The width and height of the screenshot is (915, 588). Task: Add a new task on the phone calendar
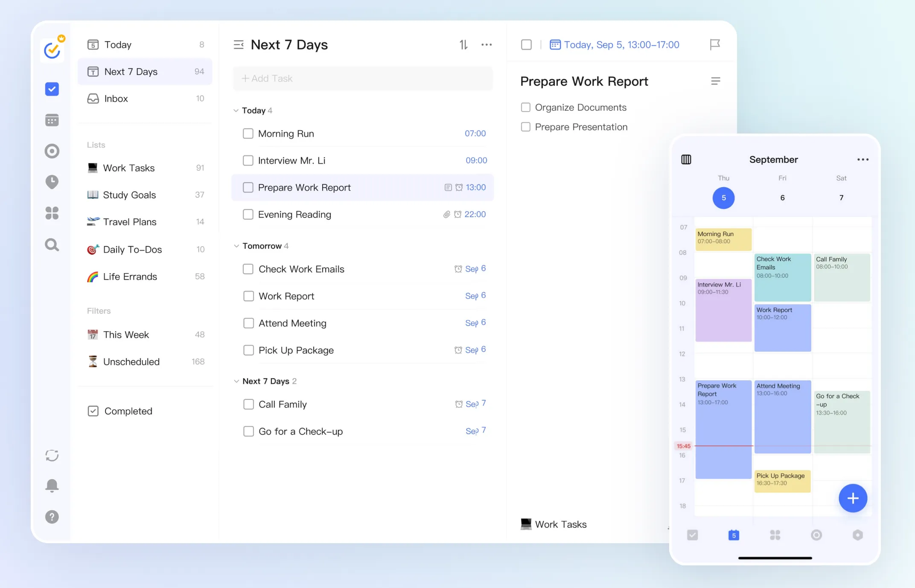click(x=853, y=498)
